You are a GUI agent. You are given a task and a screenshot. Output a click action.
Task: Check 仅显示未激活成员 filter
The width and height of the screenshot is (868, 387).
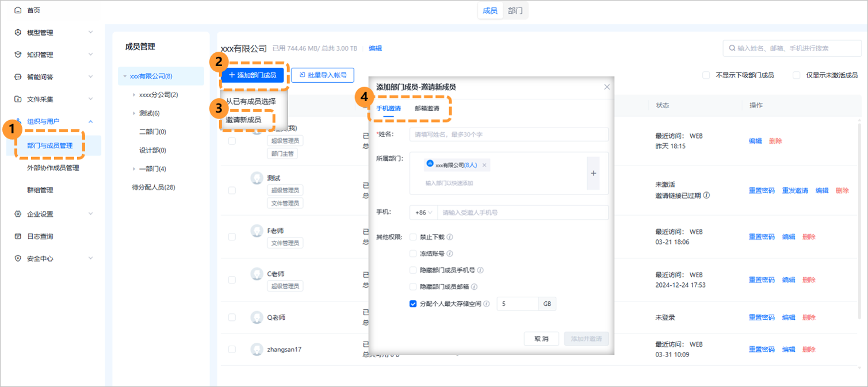[796, 75]
